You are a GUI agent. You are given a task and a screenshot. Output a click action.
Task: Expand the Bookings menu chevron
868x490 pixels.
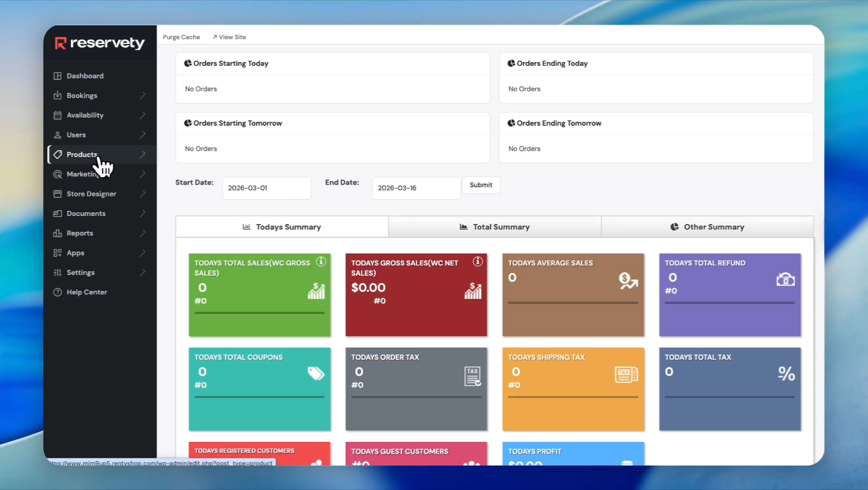(x=143, y=96)
